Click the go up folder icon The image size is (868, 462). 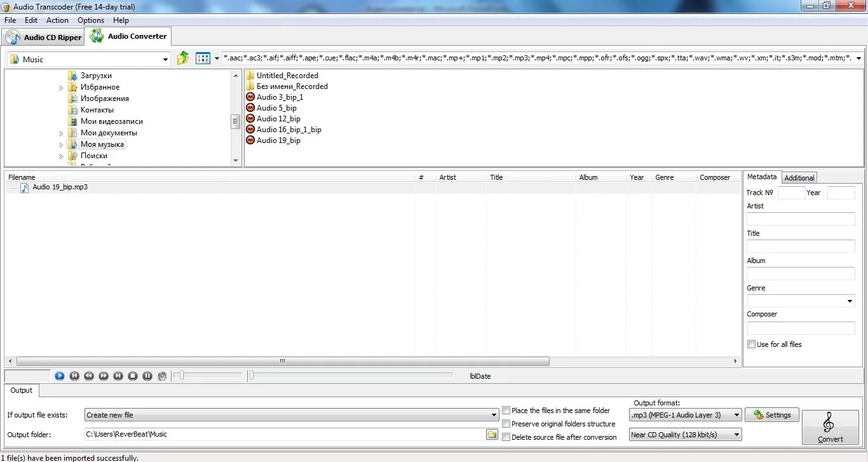[183, 58]
